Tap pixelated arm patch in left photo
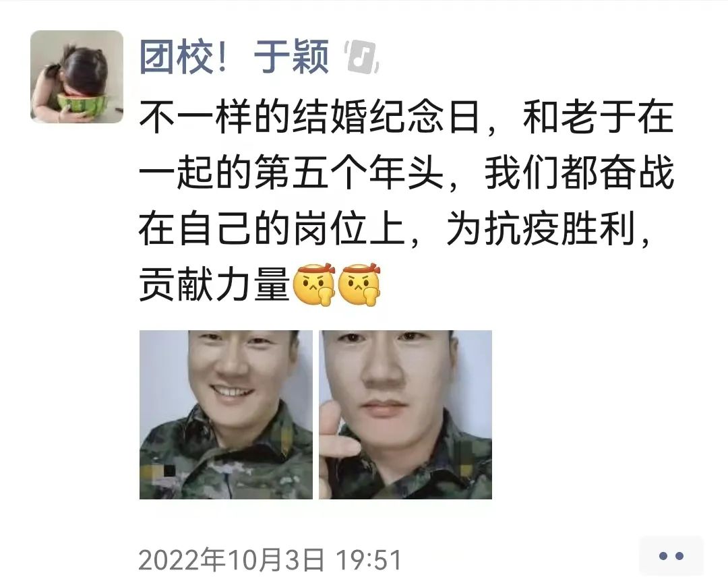This screenshot has height=587, width=728. [157, 471]
